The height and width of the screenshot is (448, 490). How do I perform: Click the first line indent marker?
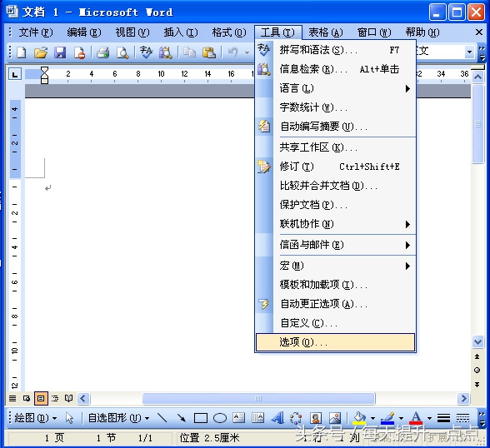(x=44, y=71)
